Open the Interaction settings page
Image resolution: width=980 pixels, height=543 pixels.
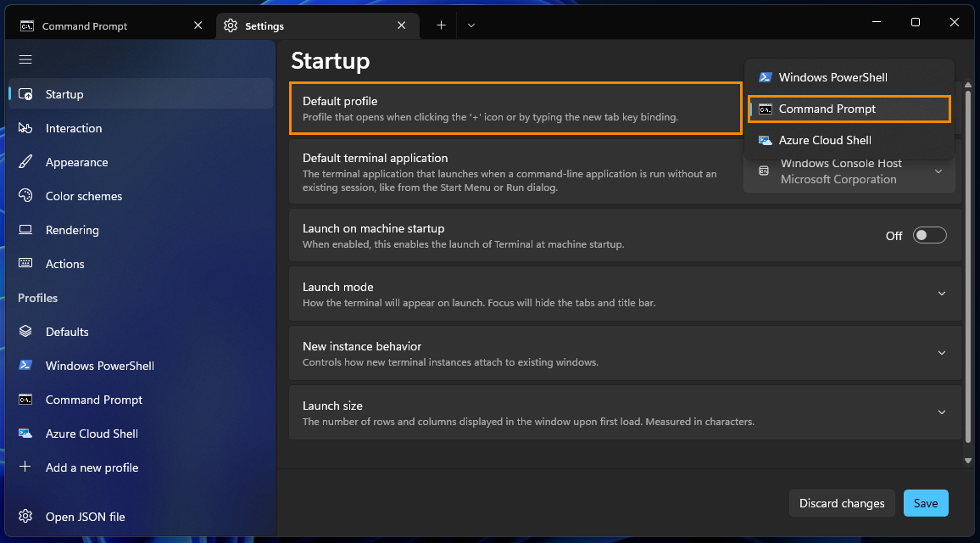(x=141, y=127)
